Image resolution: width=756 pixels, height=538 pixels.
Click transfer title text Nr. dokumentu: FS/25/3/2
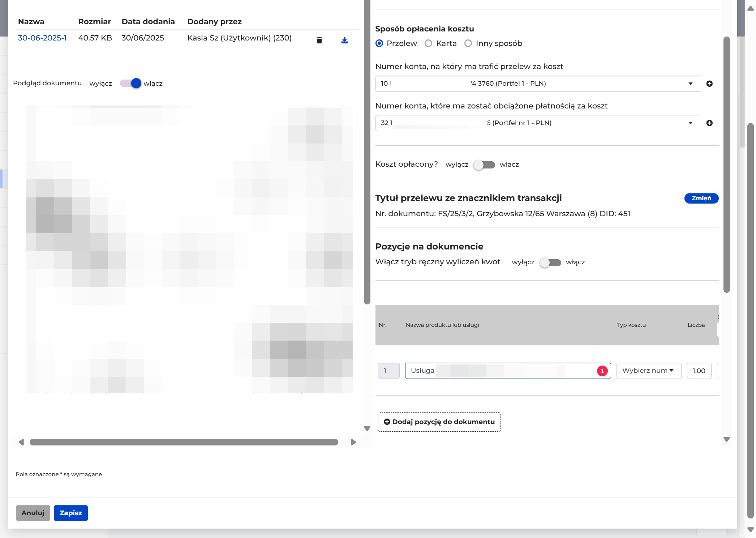click(x=502, y=214)
